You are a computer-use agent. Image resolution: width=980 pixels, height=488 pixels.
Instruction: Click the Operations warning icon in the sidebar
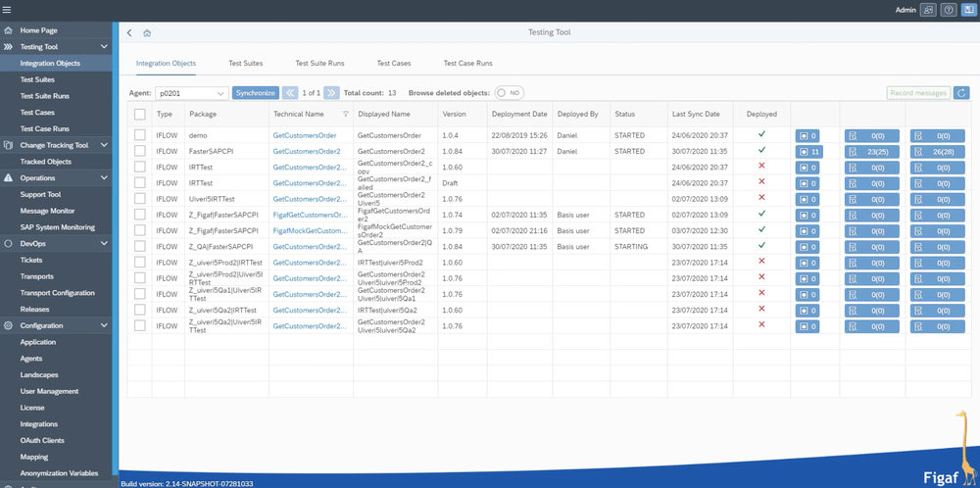[x=8, y=178]
